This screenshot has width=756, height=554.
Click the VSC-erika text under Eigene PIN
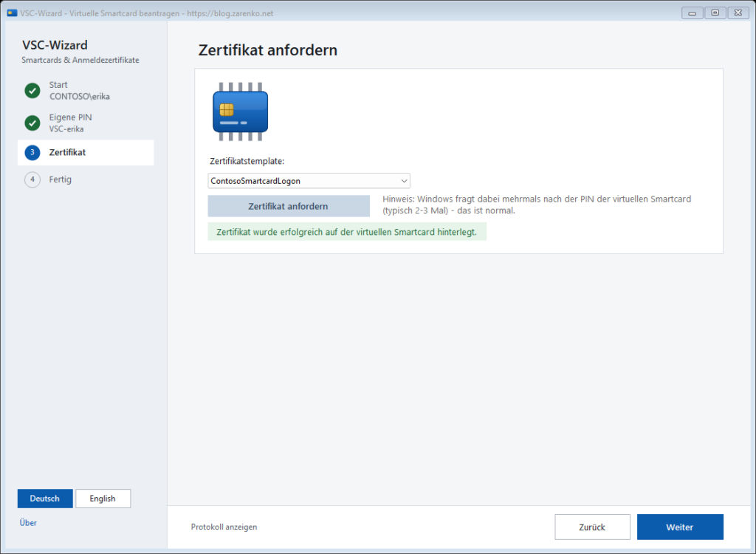click(x=66, y=129)
